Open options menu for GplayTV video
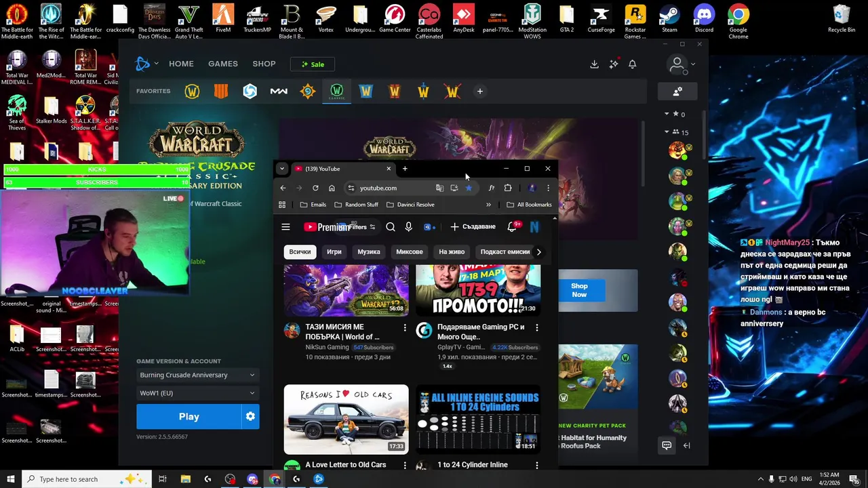Image resolution: width=868 pixels, height=488 pixels. (x=536, y=328)
